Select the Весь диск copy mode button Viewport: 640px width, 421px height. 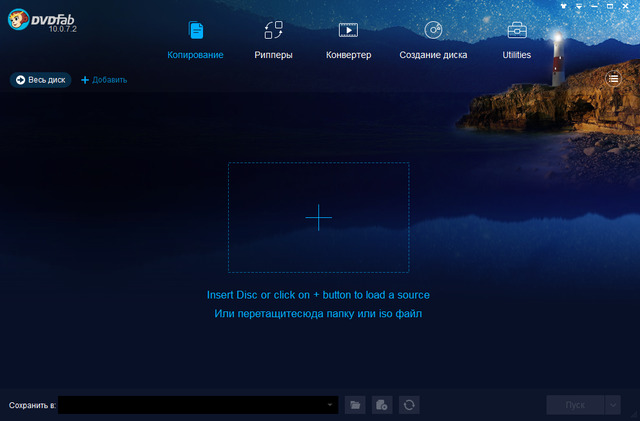coord(40,80)
